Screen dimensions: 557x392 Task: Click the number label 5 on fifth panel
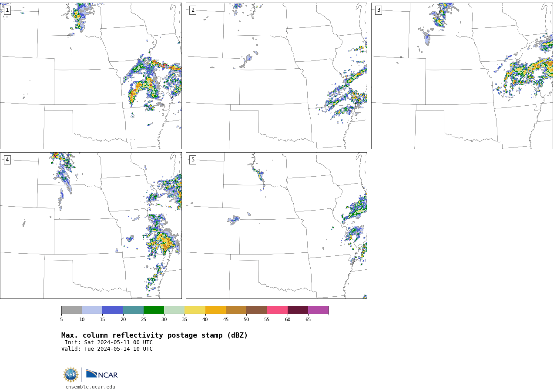point(193,160)
